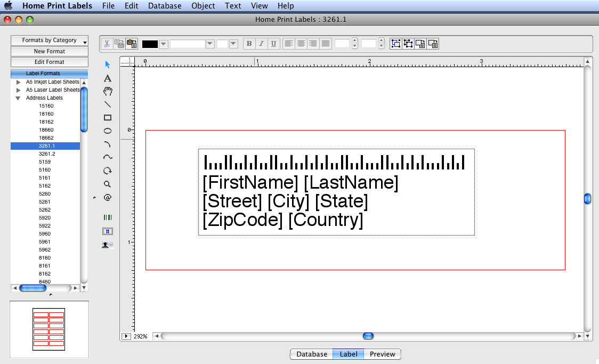The image size is (599, 364).
Task: Click the black text color swatch
Action: pos(150,44)
